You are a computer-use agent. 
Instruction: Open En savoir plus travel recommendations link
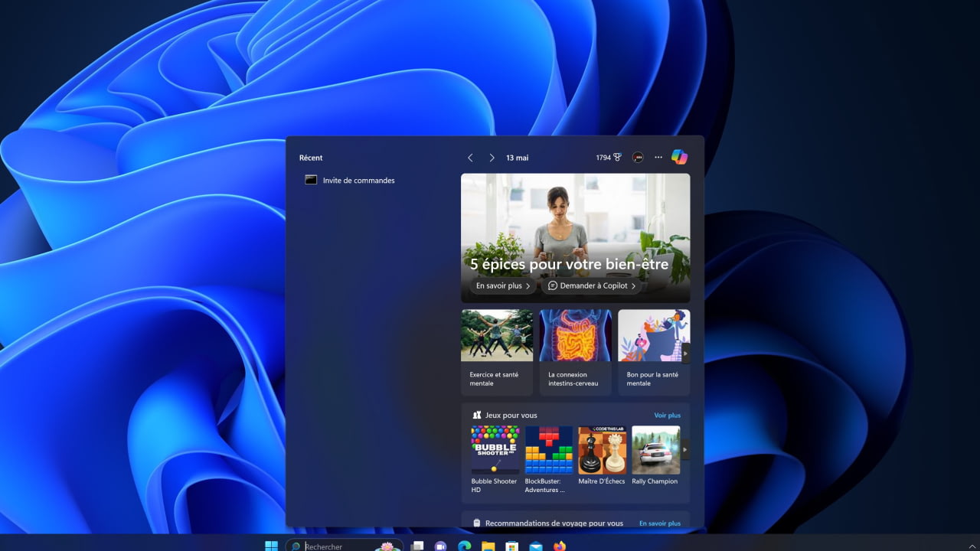(660, 523)
